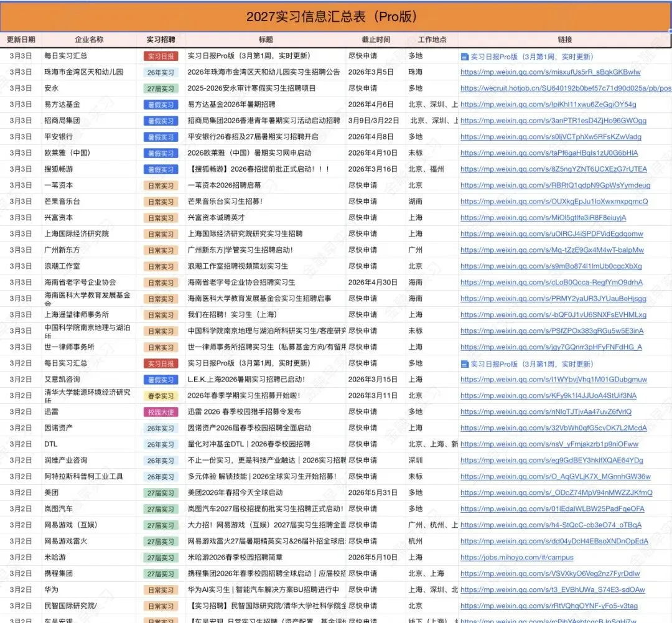Select the 企业名称 column header
Screen dimensions: 672x623
89,39
